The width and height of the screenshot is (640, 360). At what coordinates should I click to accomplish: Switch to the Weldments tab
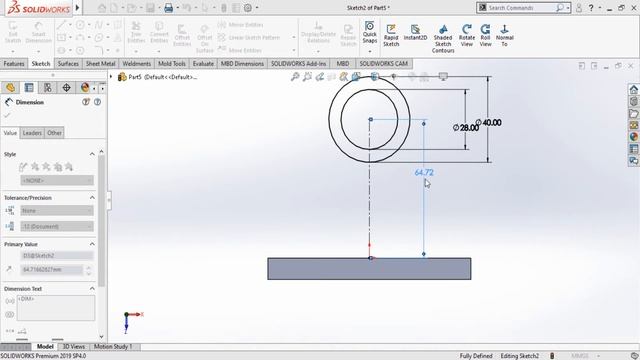point(137,64)
